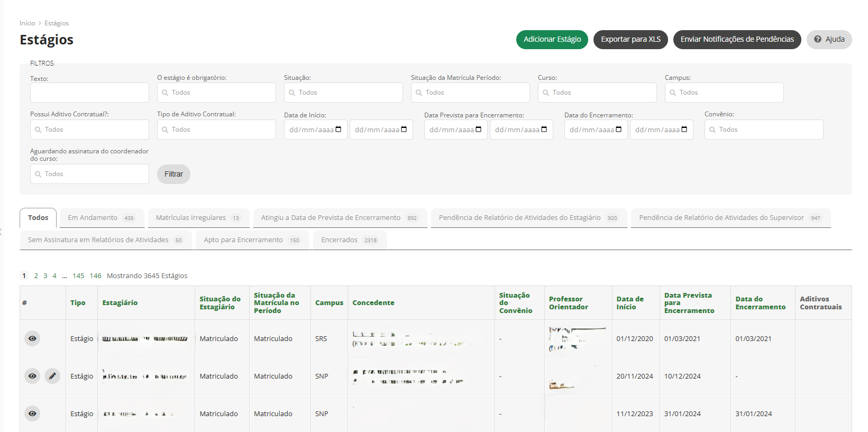Click the pencil edit icon in second row

pos(52,376)
